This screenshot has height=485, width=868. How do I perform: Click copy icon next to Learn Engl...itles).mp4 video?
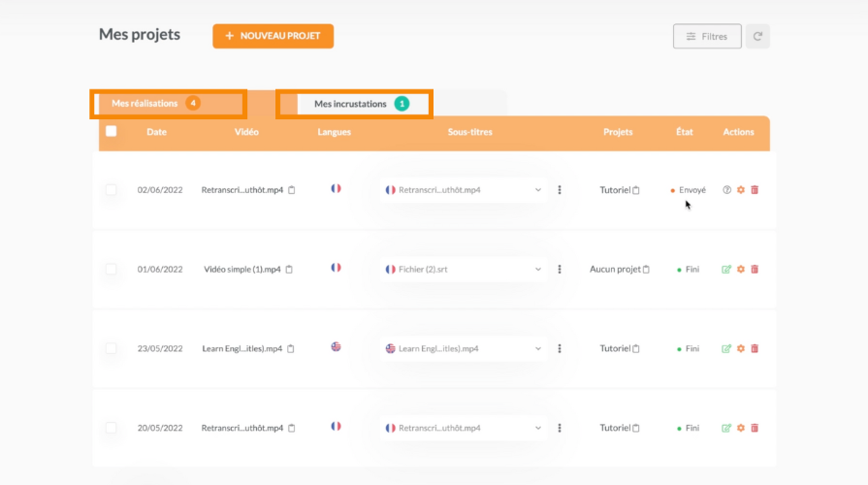tap(291, 348)
